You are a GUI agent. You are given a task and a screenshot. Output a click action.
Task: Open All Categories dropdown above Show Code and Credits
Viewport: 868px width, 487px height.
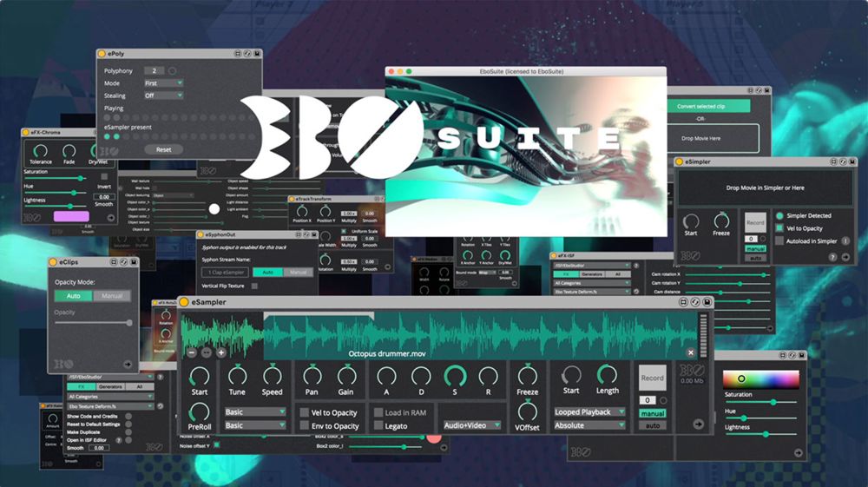coord(110,396)
